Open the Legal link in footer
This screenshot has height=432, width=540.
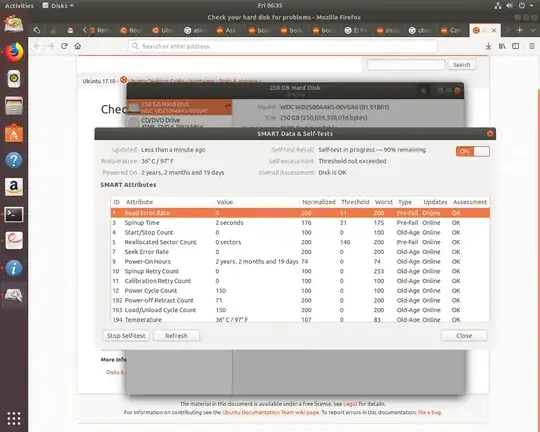(350, 404)
